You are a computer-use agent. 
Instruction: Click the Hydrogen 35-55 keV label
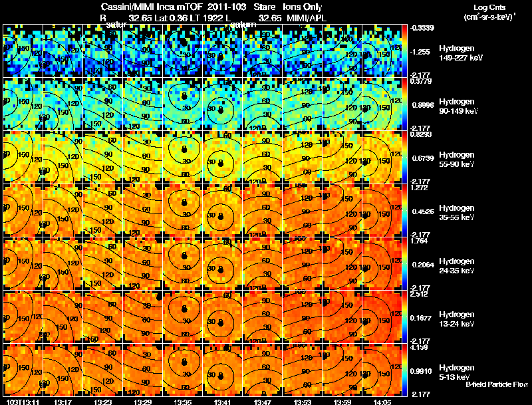coord(457,213)
